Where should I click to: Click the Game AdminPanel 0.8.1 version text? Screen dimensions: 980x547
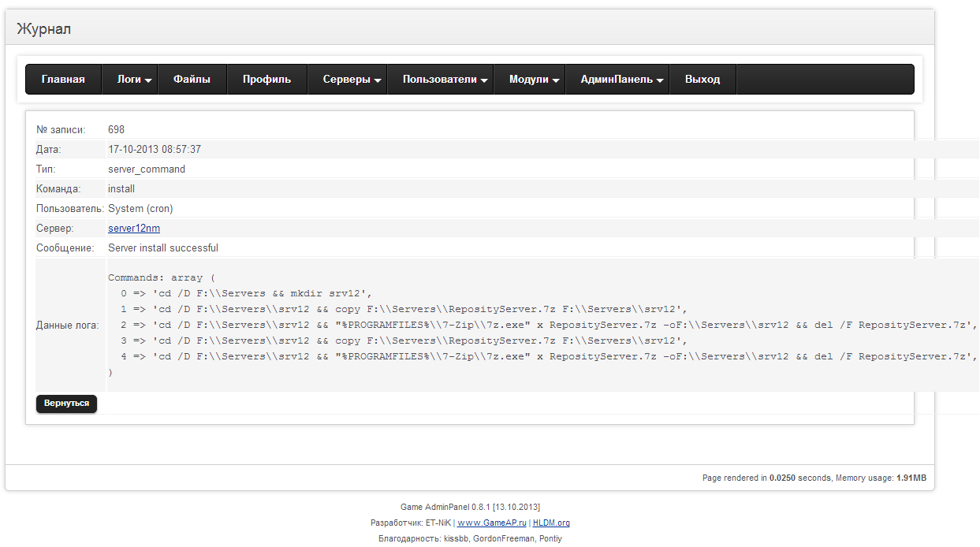click(x=470, y=507)
